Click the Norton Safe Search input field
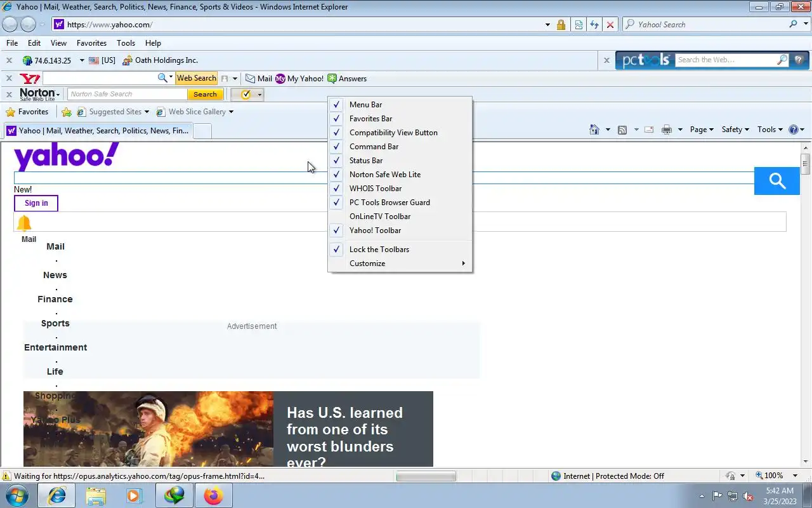The width and height of the screenshot is (812, 508). [x=128, y=94]
